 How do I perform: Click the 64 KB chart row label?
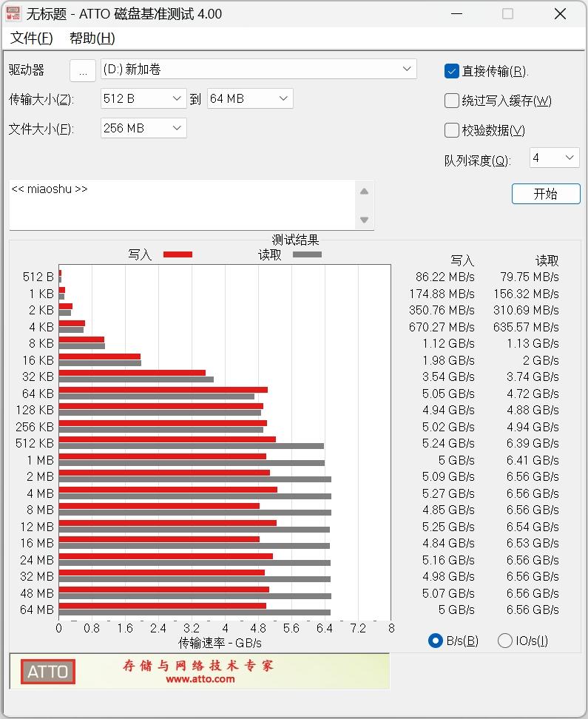[x=38, y=394]
